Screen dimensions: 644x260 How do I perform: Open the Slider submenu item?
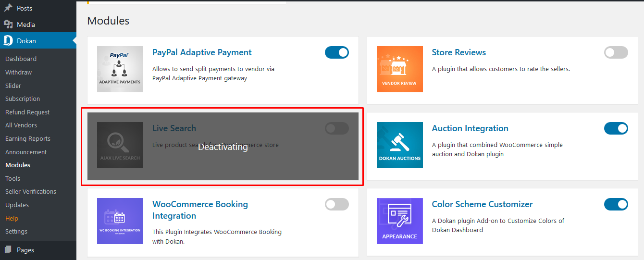13,86
